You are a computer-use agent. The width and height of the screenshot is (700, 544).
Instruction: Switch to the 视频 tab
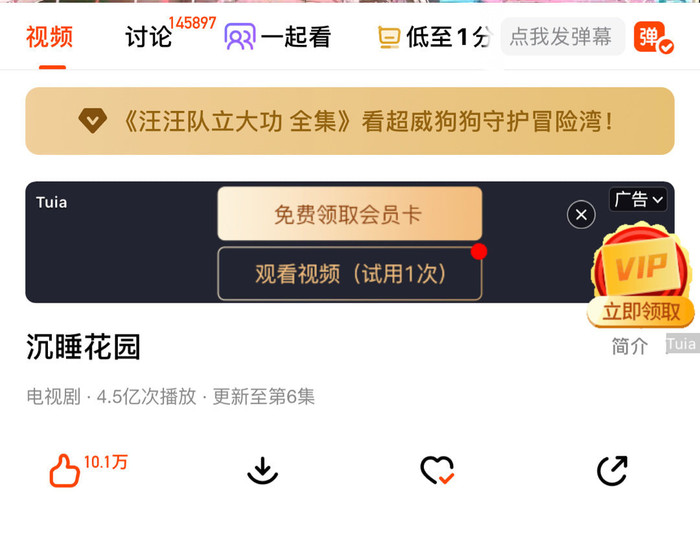point(50,37)
